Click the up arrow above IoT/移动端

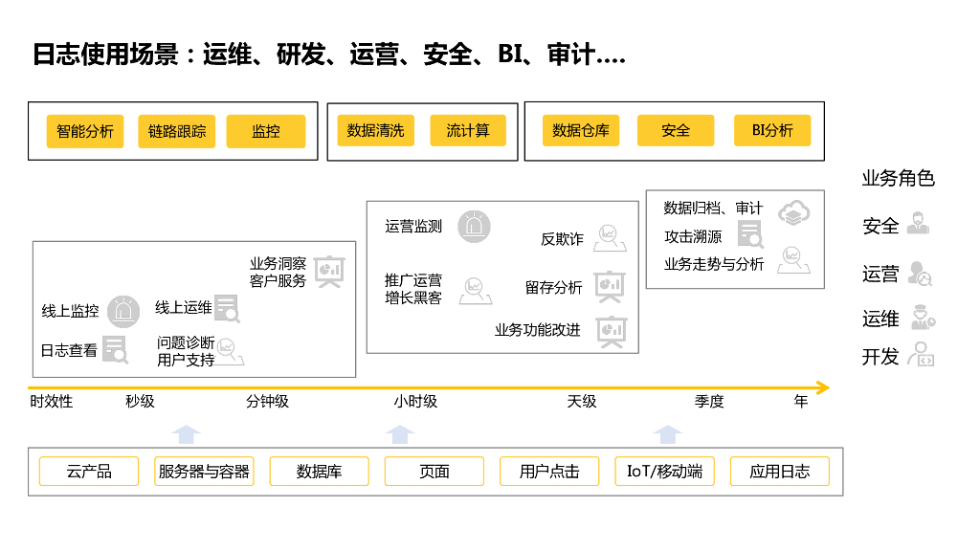(667, 434)
